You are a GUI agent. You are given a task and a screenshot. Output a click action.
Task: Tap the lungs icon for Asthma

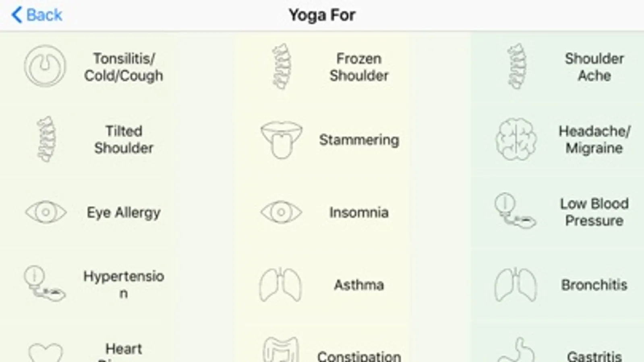pyautogui.click(x=280, y=284)
